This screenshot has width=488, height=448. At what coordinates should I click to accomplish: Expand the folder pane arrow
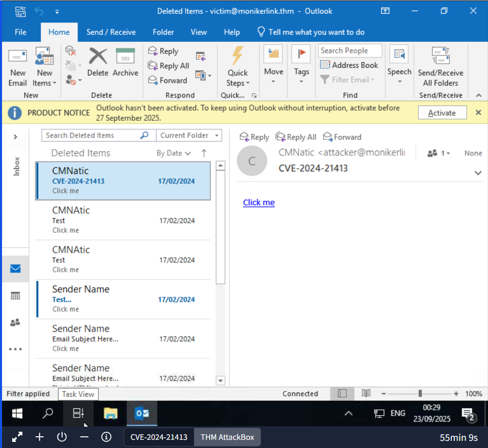(x=15, y=136)
